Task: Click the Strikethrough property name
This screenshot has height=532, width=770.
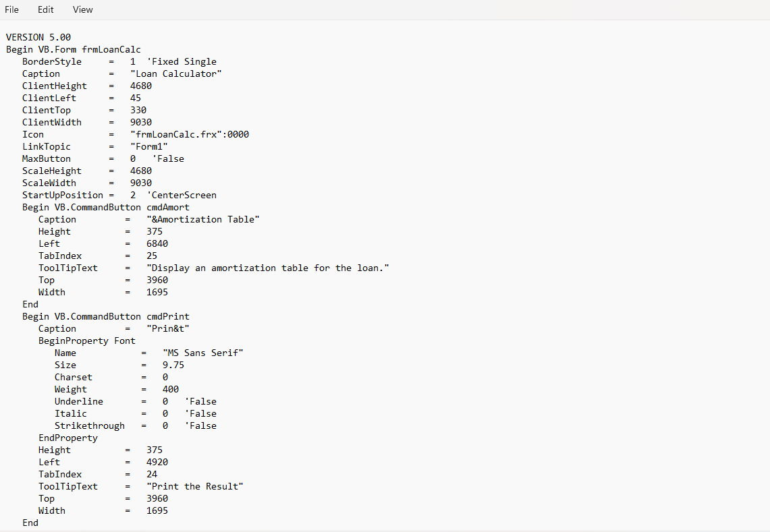Action: 90,425
